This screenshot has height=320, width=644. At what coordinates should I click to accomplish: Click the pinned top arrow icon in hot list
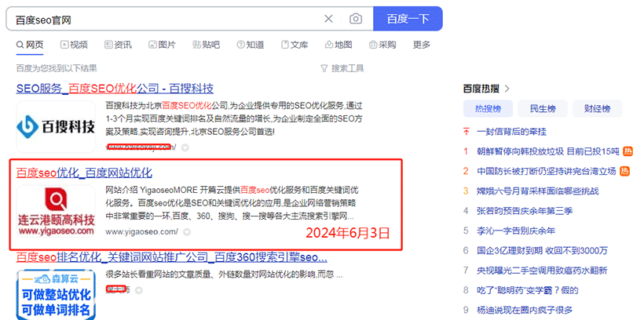click(467, 131)
